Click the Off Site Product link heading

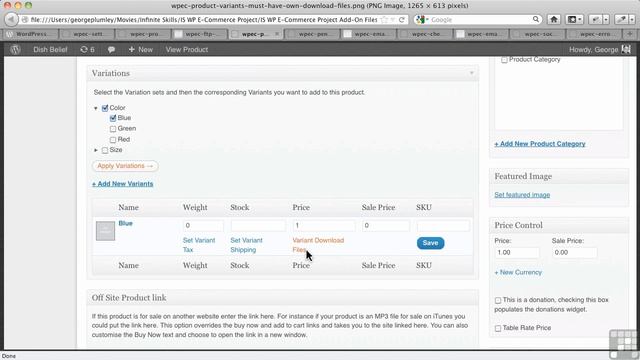(129, 298)
